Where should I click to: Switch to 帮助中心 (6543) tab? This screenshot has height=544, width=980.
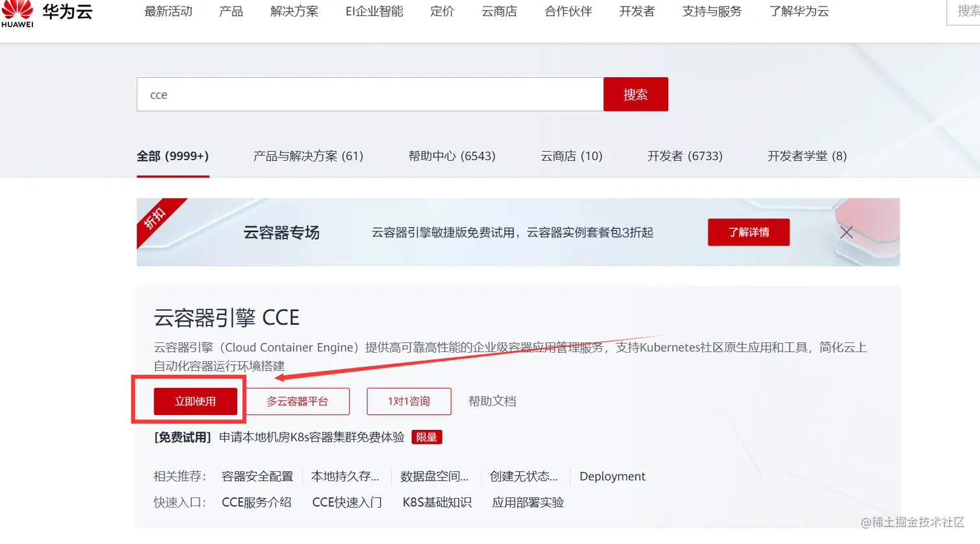pyautogui.click(x=452, y=156)
